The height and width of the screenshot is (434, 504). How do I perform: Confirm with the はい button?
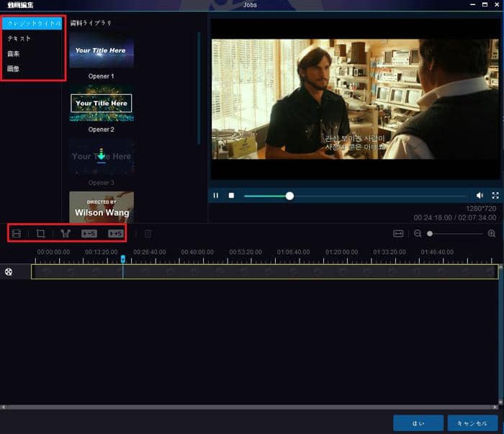tap(418, 423)
